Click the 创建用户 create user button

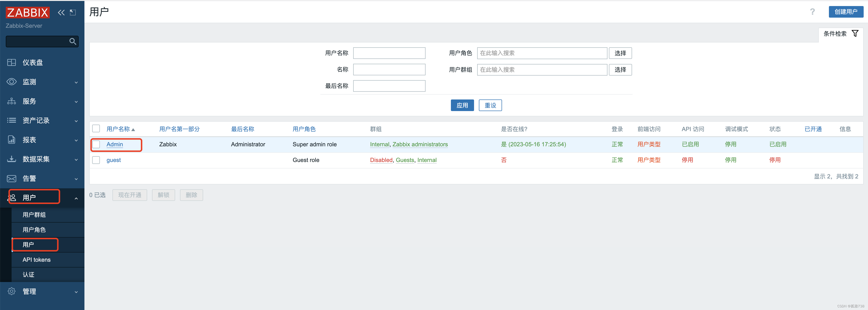846,12
